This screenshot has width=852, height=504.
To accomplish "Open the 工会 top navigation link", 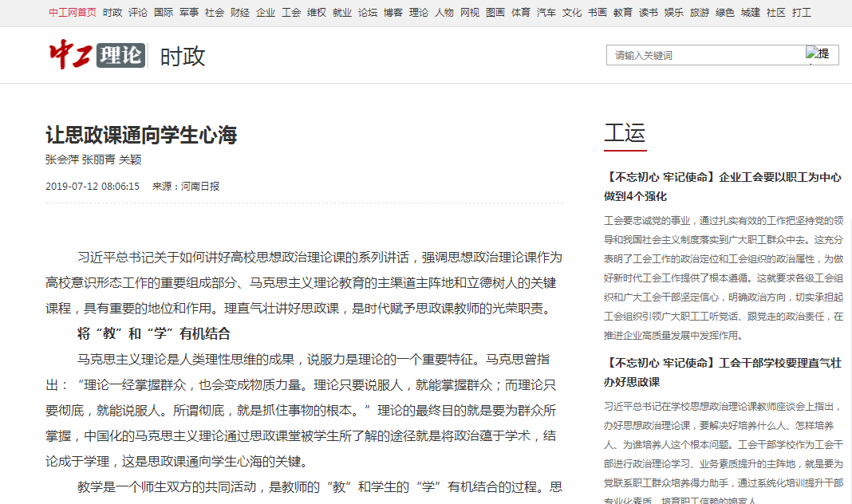I will [x=291, y=13].
